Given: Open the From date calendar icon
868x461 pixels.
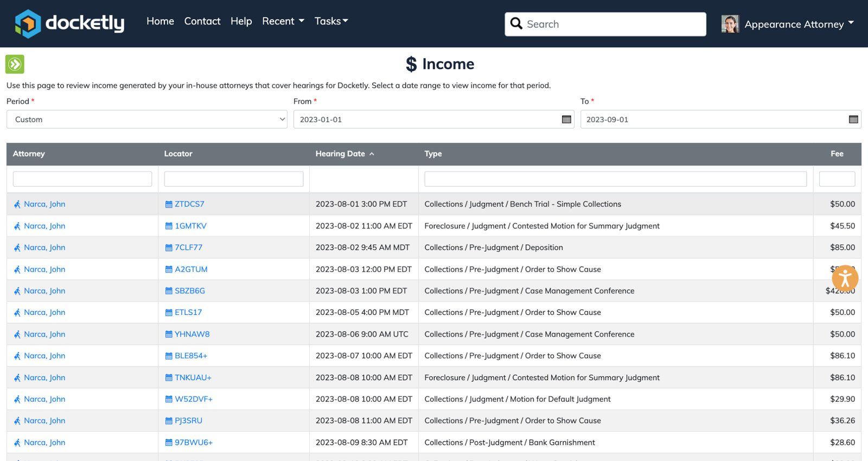Looking at the screenshot, I should coord(566,119).
